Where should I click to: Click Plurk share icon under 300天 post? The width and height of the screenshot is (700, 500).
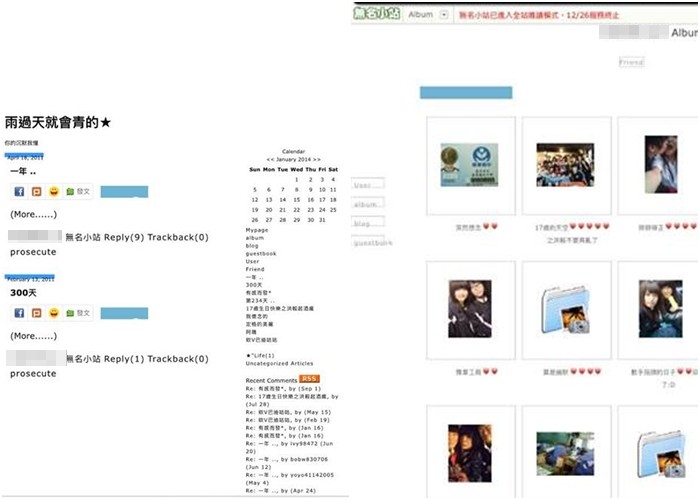pos(36,313)
